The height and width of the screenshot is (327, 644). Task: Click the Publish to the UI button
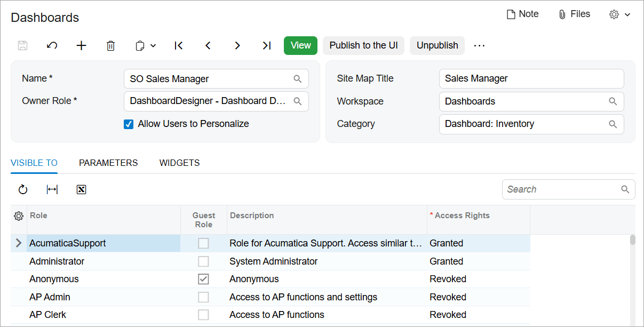click(x=363, y=45)
